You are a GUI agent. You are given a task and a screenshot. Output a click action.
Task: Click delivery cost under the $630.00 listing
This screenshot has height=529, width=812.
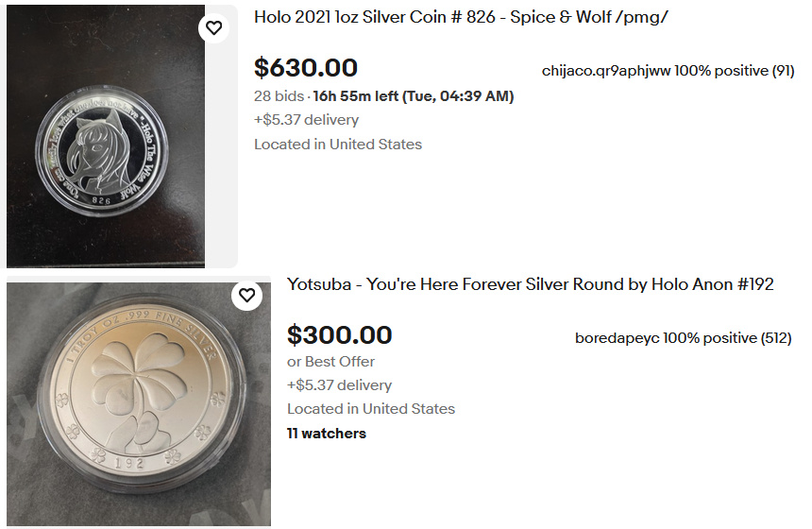tap(306, 120)
